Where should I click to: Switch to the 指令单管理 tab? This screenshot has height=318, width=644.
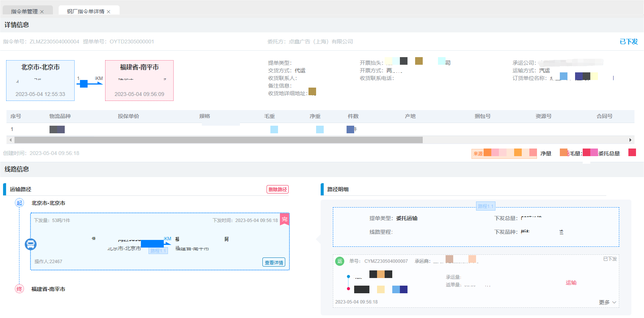point(24,11)
